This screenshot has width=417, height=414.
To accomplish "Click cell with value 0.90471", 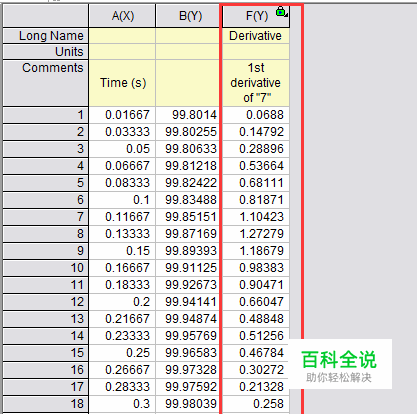I will click(256, 285).
